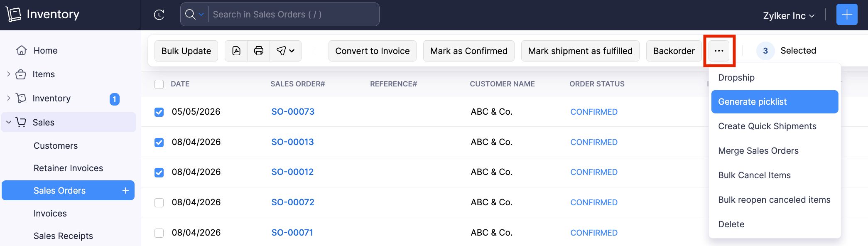Open sales order SO-00012 link
Viewport: 868px width, 246px height.
pyautogui.click(x=292, y=172)
